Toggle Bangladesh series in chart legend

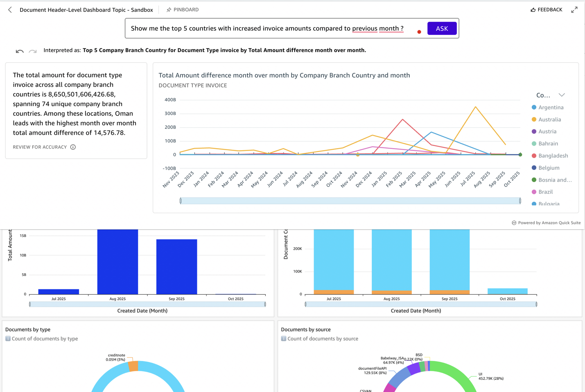point(553,156)
